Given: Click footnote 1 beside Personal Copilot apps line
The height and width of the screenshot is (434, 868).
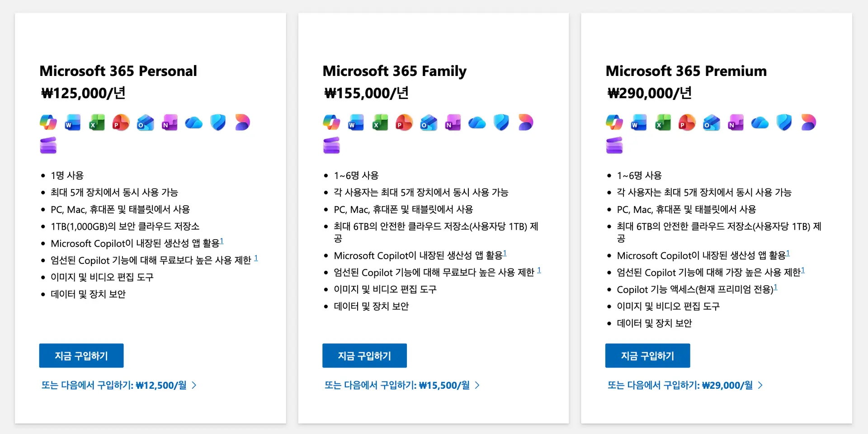Looking at the screenshot, I should pos(222,241).
